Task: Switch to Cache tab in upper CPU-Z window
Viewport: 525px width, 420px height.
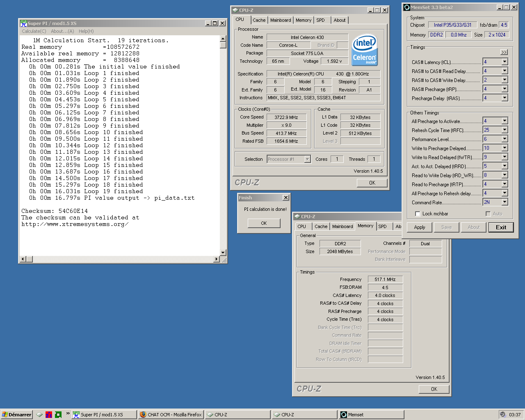Action: 259,20
